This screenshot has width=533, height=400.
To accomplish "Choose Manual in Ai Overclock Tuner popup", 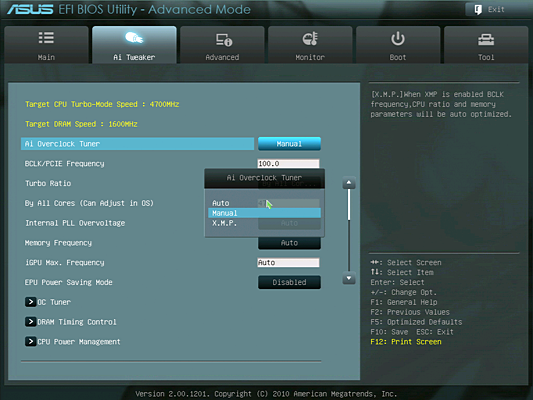I will tap(264, 213).
